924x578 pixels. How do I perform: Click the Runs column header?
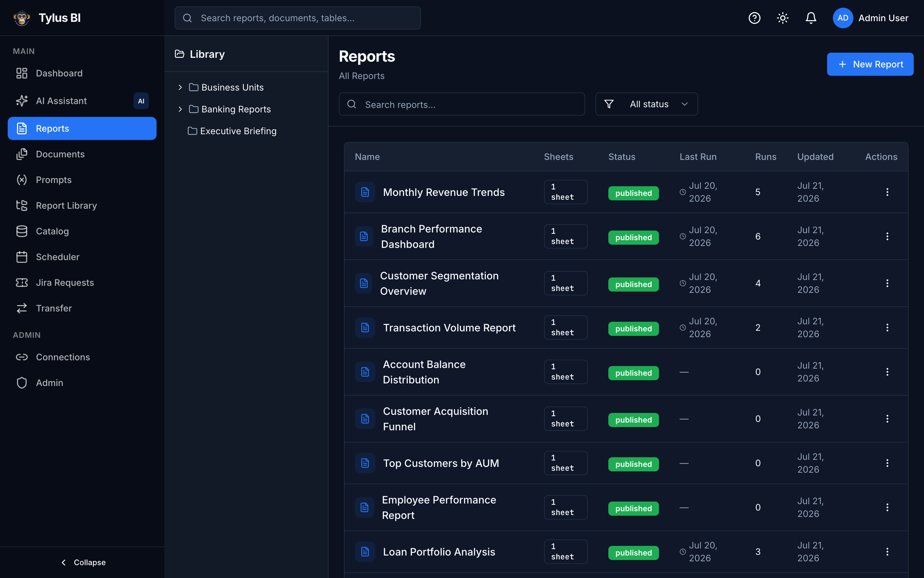(766, 157)
